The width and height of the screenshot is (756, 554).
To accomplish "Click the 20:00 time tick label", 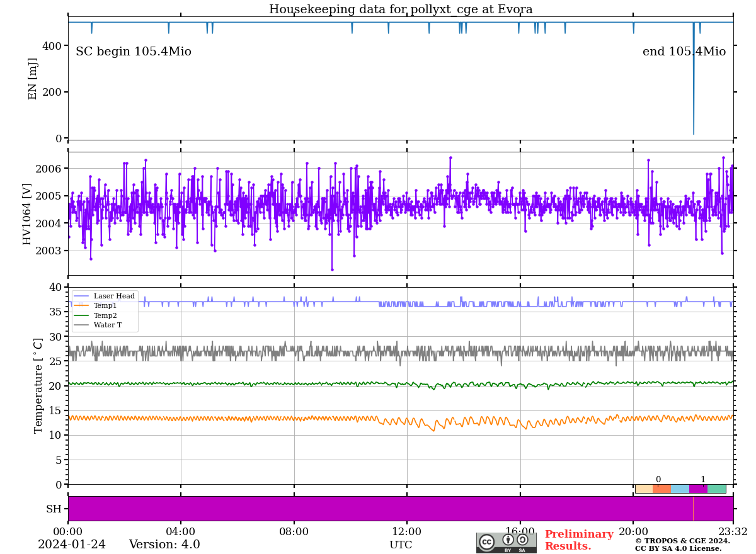I will tap(633, 531).
